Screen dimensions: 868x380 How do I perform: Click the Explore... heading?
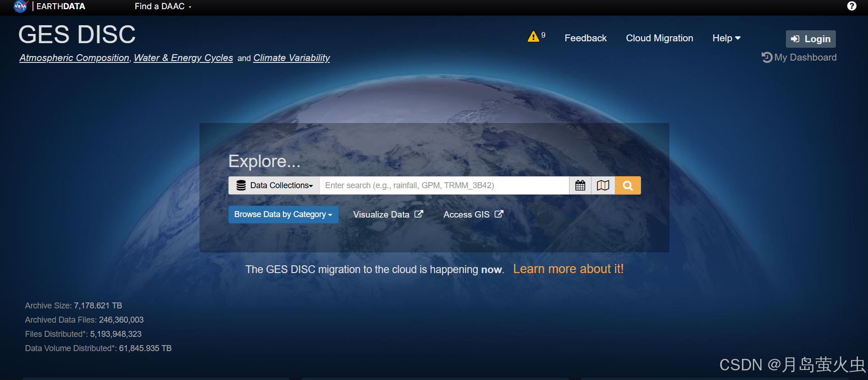coord(264,161)
